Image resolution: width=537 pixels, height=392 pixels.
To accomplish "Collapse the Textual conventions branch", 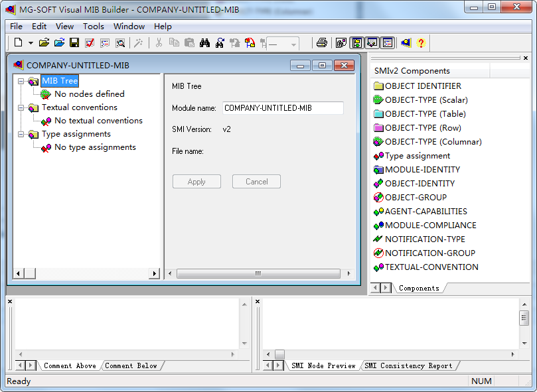I will click(x=20, y=107).
